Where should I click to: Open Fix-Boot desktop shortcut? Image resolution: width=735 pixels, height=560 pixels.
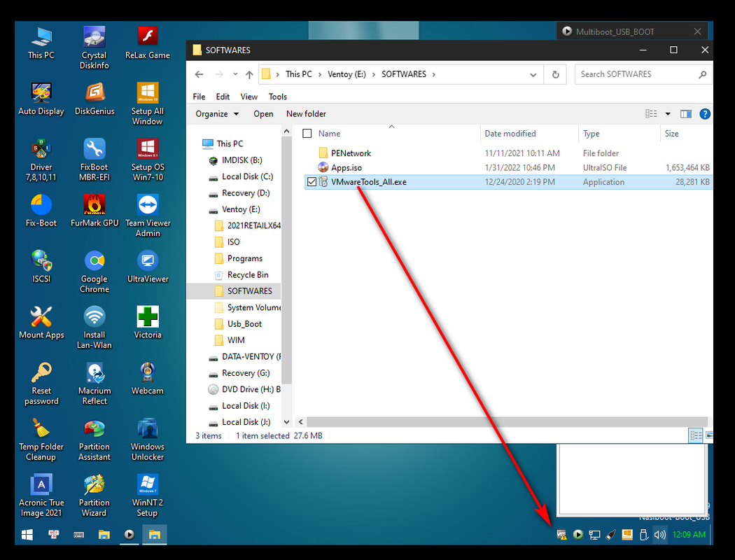click(41, 211)
